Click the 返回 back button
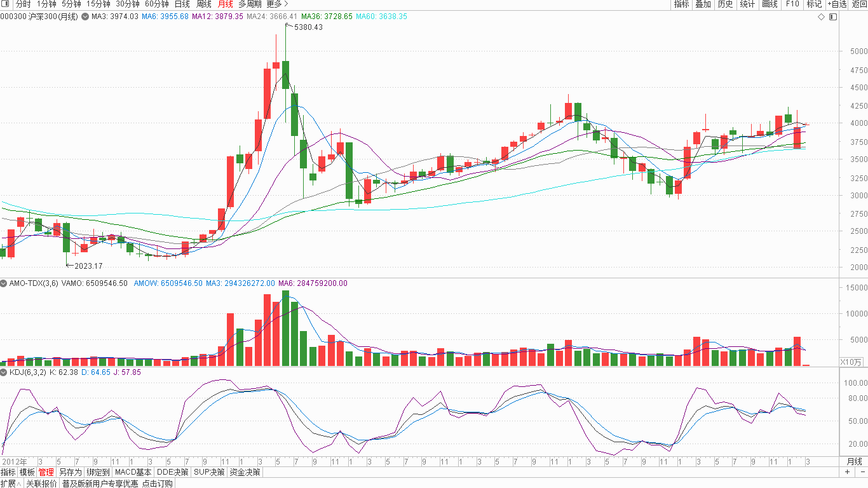This screenshot has width=868, height=488. [859, 4]
